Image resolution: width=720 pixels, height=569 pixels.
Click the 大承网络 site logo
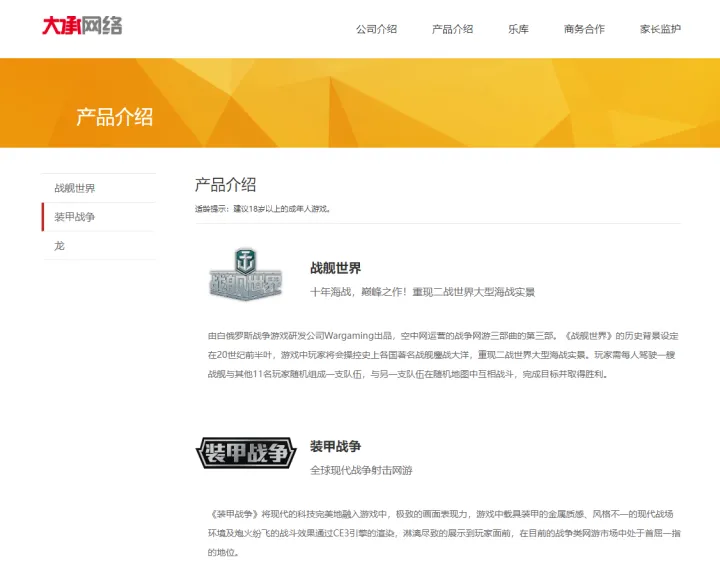click(82, 26)
